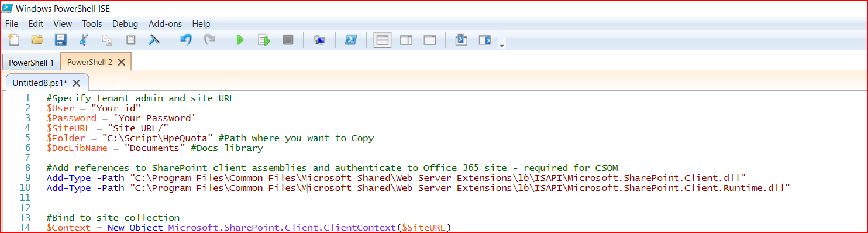Click line number 1 in the gutter

pos(27,98)
